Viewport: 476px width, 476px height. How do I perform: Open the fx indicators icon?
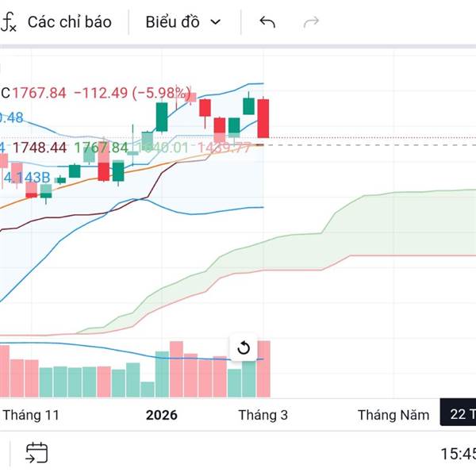pos(8,22)
